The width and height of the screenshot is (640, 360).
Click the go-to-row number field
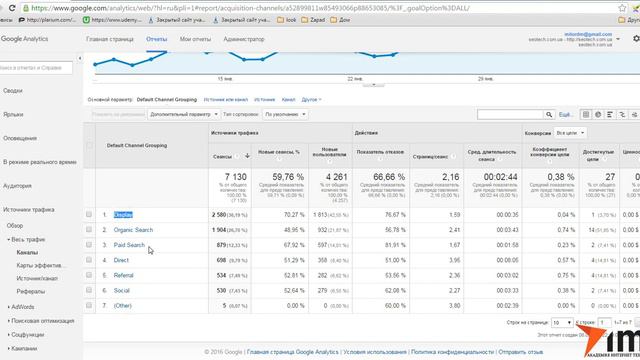pyautogui.click(x=604, y=322)
